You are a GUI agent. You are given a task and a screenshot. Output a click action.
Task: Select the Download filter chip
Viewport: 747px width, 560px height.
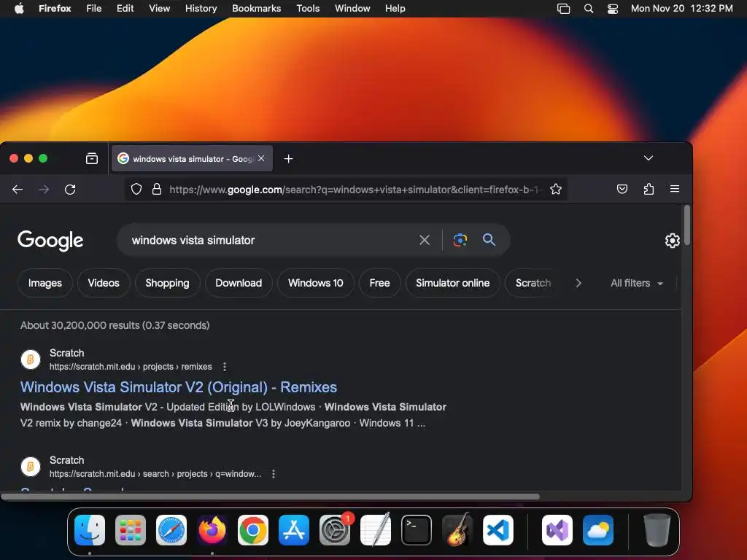click(239, 283)
